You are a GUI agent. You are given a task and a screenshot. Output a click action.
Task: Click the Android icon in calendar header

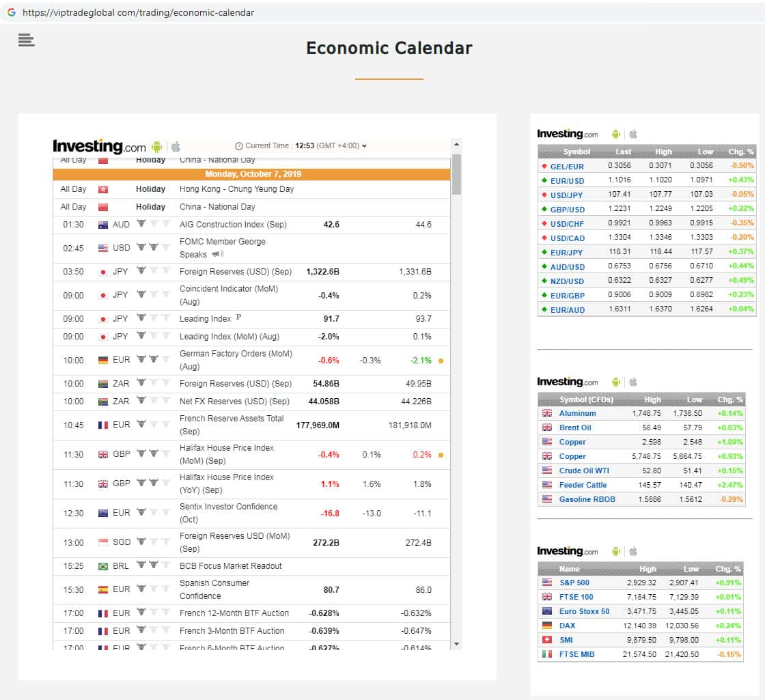coord(156,146)
